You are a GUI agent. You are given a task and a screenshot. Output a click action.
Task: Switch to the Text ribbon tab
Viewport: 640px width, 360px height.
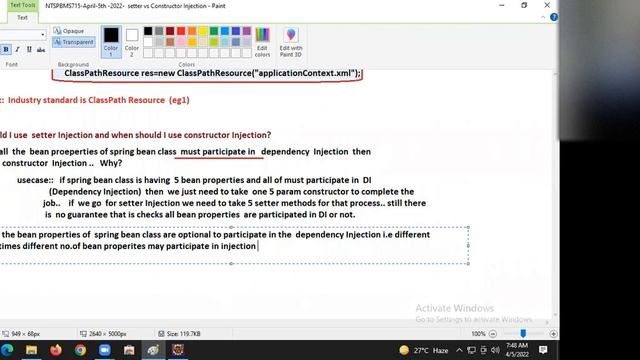point(22,18)
